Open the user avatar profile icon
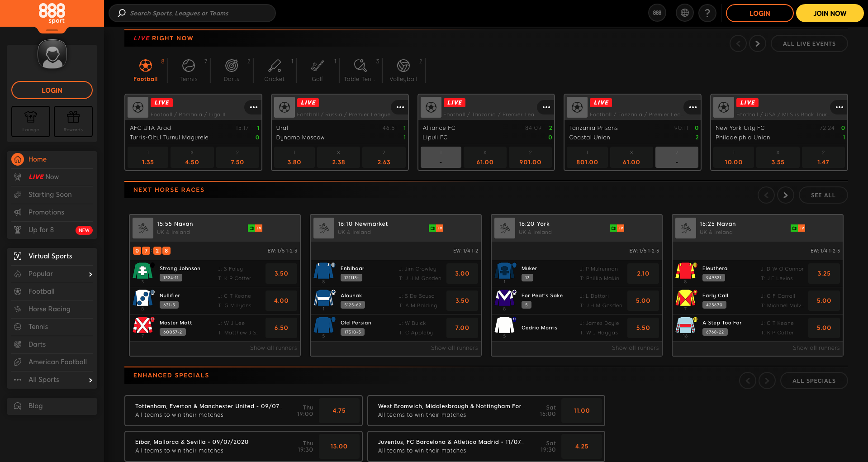The height and width of the screenshot is (462, 868). [52, 54]
